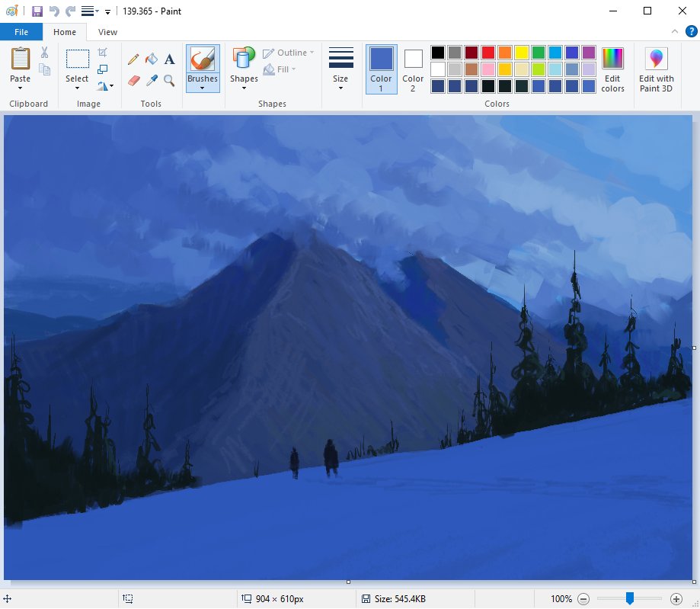Click the Edit colors button
The image size is (700, 609).
[612, 69]
